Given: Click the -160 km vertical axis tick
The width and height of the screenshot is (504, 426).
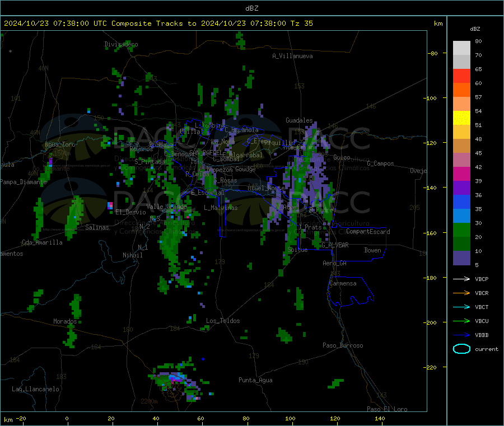Looking at the screenshot, I should pos(431,233).
